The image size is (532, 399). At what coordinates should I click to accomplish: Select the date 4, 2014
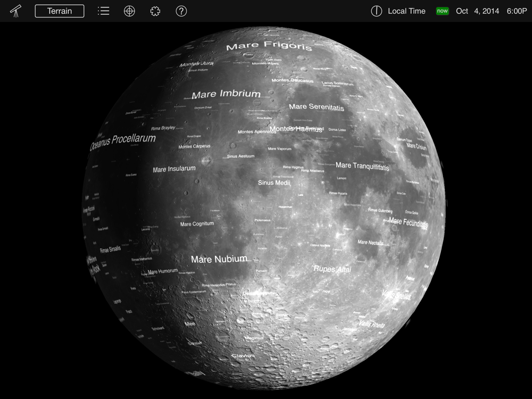coord(487,11)
